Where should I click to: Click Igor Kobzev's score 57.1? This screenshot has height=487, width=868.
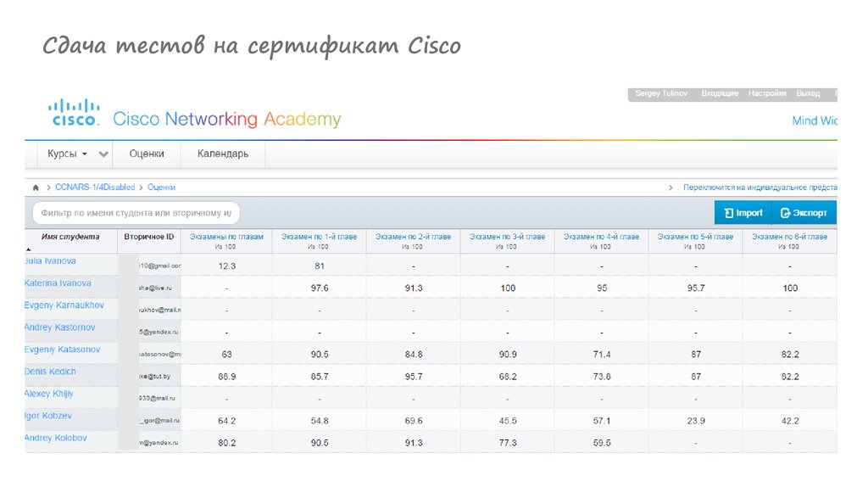pos(602,421)
